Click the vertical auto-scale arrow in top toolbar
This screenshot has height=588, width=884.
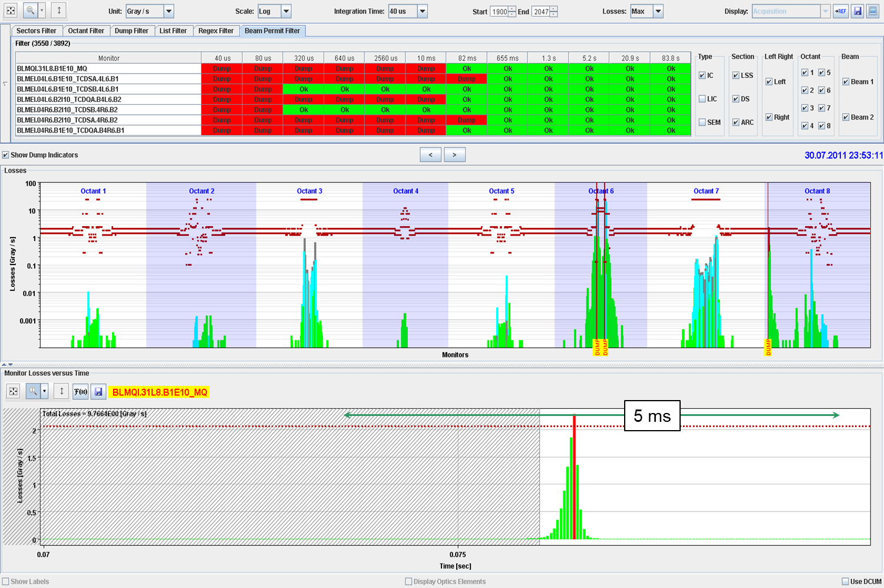click(x=59, y=11)
